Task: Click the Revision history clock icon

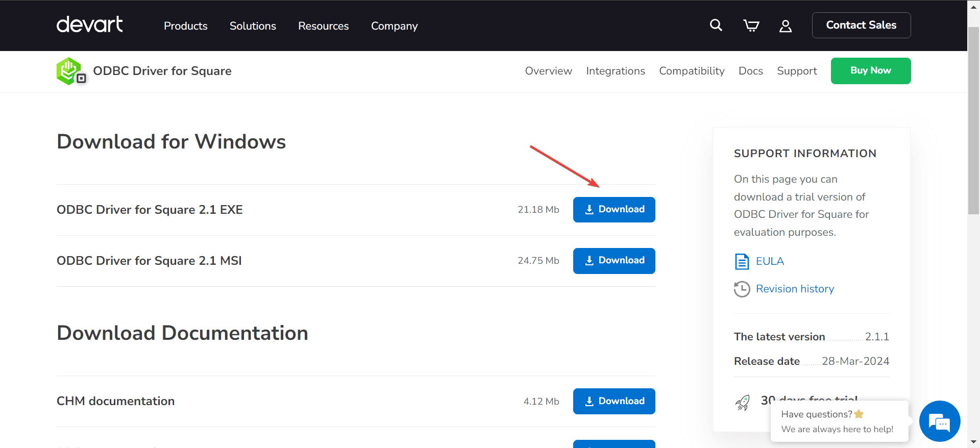Action: point(742,289)
